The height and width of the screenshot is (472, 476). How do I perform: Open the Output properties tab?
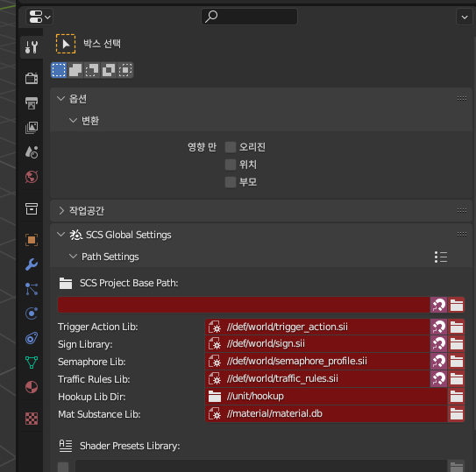tap(32, 102)
